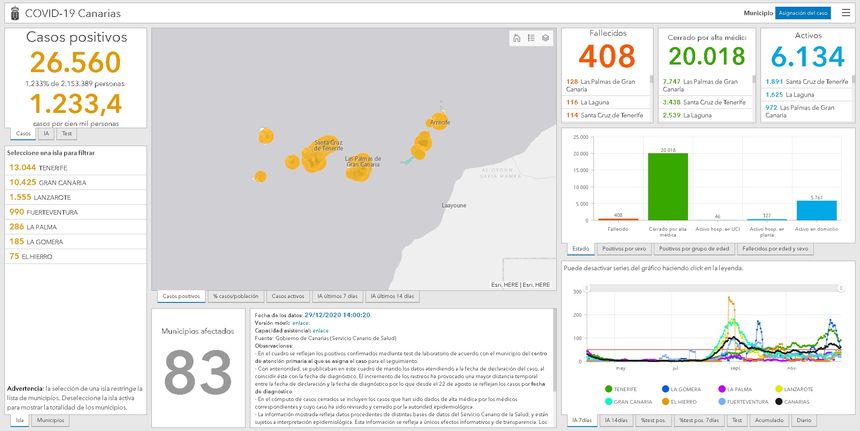Select the 'Asignación del caso' button

pyautogui.click(x=803, y=13)
